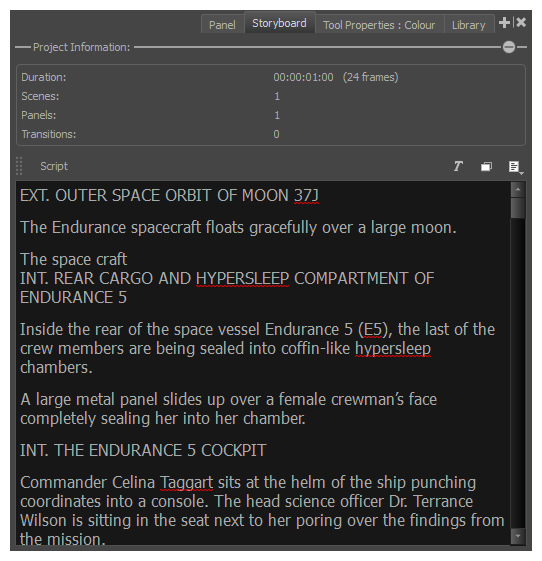Click the underlined word HYPERSLEEP in script
The width and height of the screenshot is (542, 561).
(242, 279)
